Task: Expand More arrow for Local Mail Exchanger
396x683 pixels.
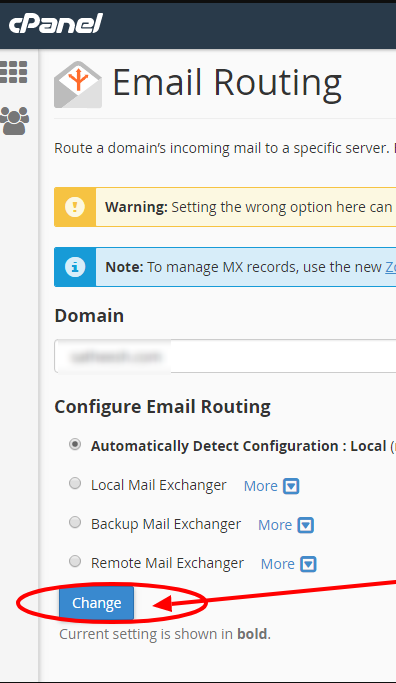Action: point(291,486)
